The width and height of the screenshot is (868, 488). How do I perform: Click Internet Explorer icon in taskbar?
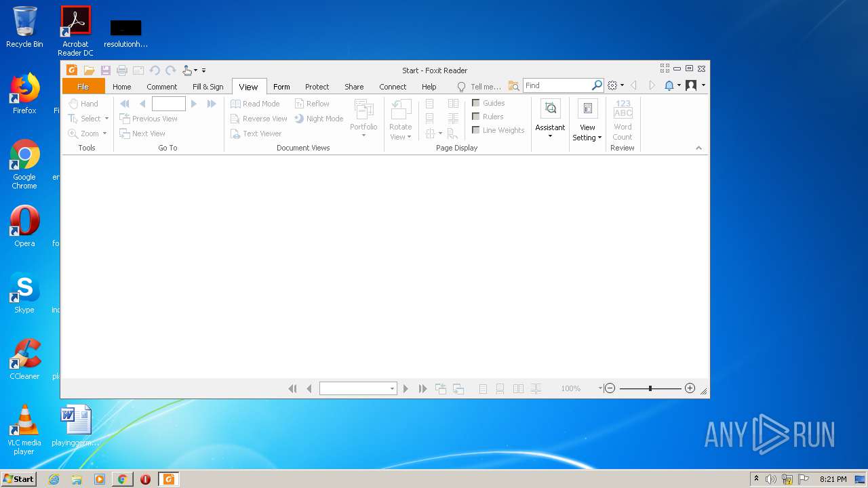click(x=54, y=479)
